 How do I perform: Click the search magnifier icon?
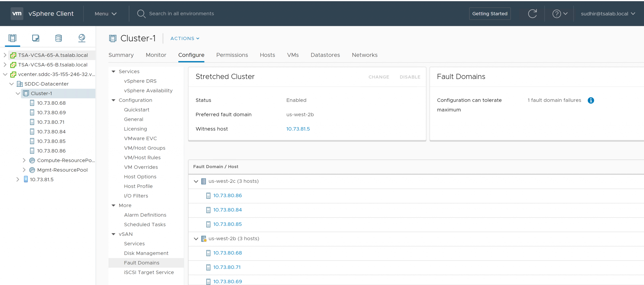[141, 14]
